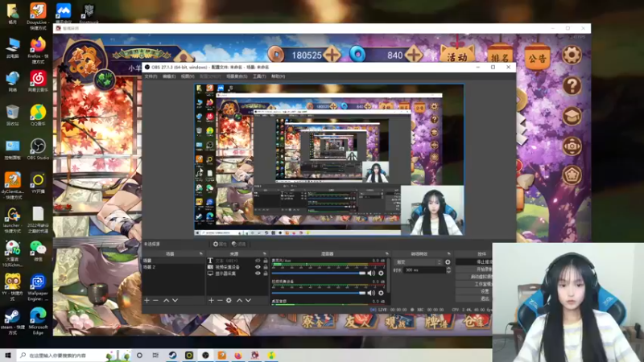This screenshot has width=644, height=362.
Task: Click the plus beside the 180525 coin count
Action: pos(332,55)
